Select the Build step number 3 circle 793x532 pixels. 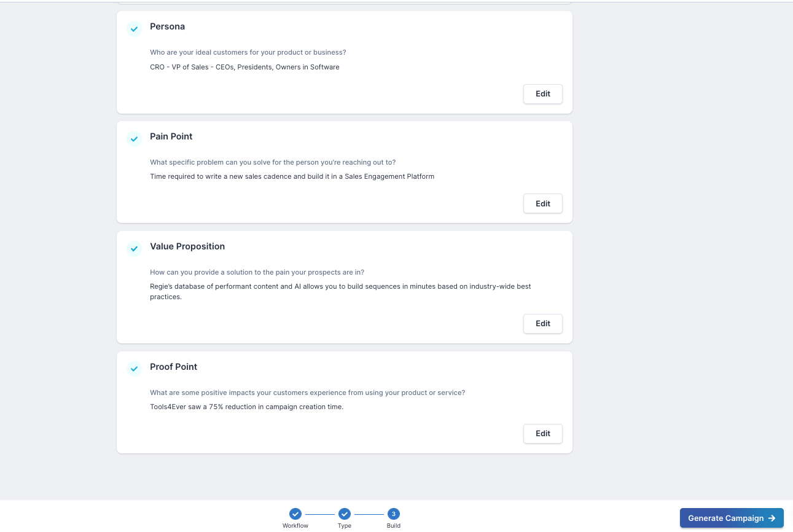pos(394,514)
